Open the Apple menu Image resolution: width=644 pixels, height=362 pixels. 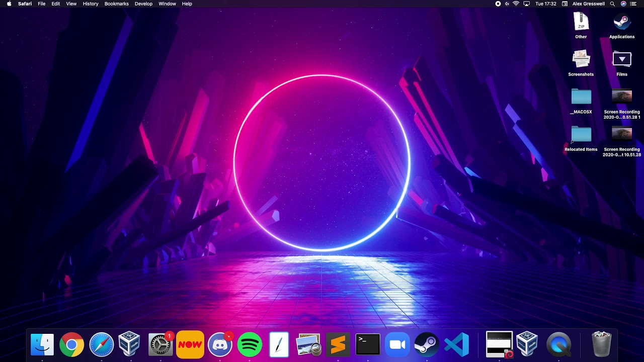point(9,4)
